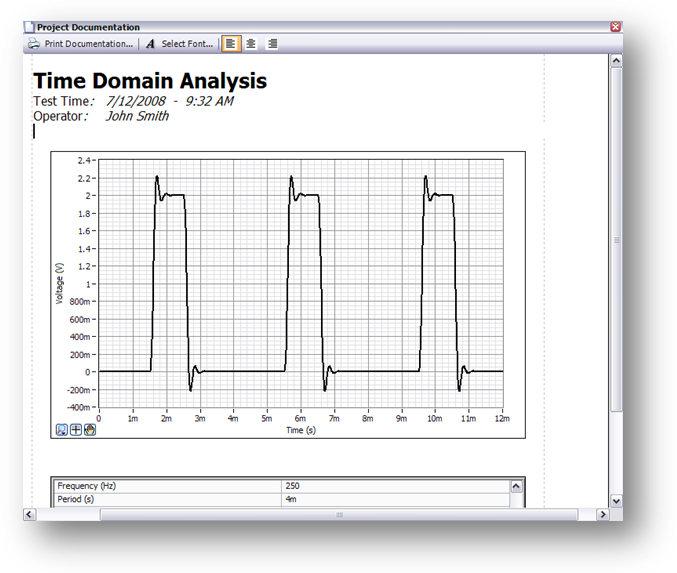Click the printer icon in the toolbar
The width and height of the screenshot is (677, 573).
[33, 44]
